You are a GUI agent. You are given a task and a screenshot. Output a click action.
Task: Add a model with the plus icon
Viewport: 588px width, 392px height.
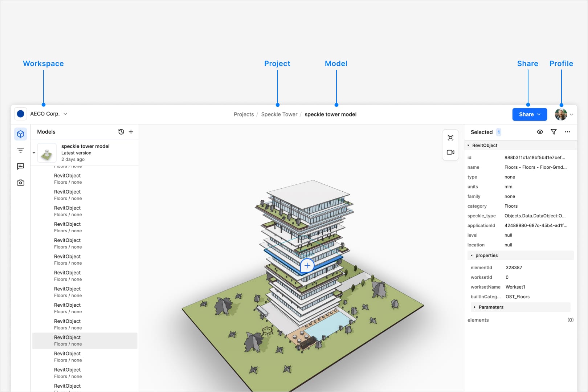[x=131, y=132]
